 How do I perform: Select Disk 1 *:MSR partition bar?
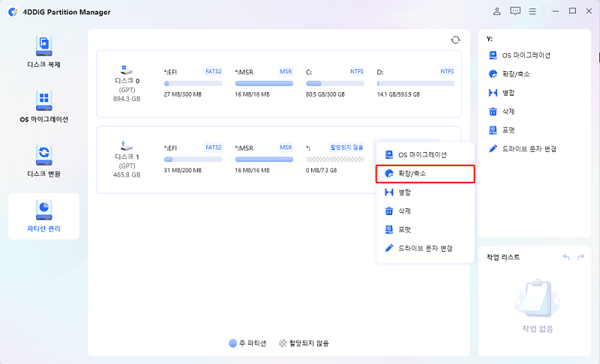(264, 160)
